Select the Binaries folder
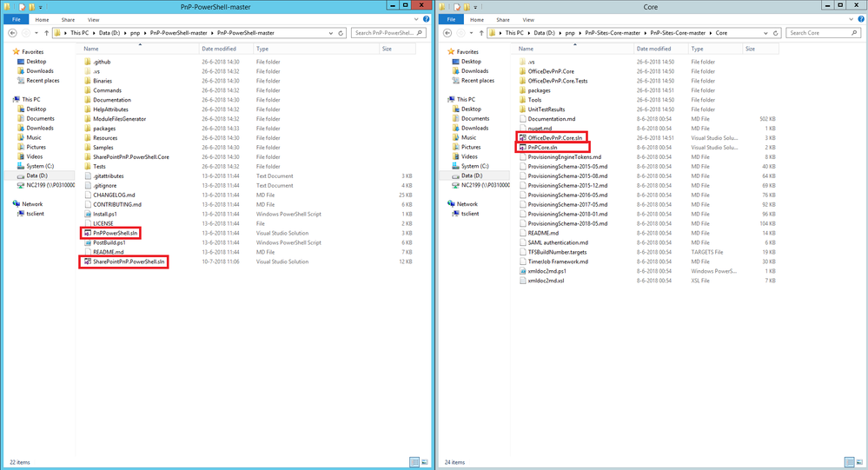The height and width of the screenshot is (470, 868). coord(103,81)
